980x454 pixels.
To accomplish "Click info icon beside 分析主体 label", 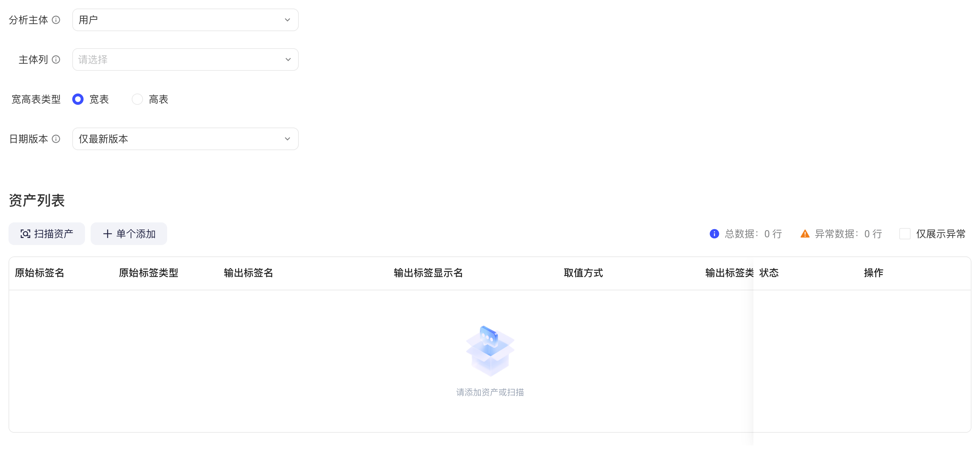I will pyautogui.click(x=56, y=20).
